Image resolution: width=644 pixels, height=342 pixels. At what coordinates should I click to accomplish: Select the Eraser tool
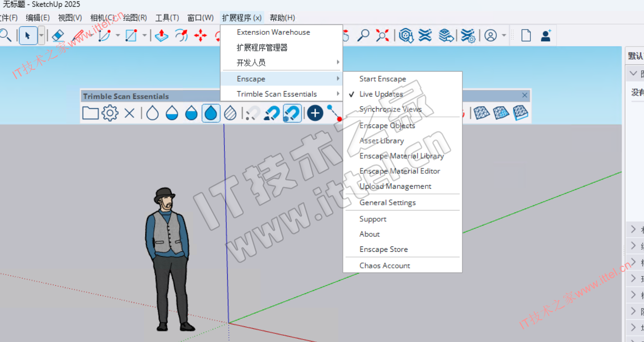(x=58, y=35)
